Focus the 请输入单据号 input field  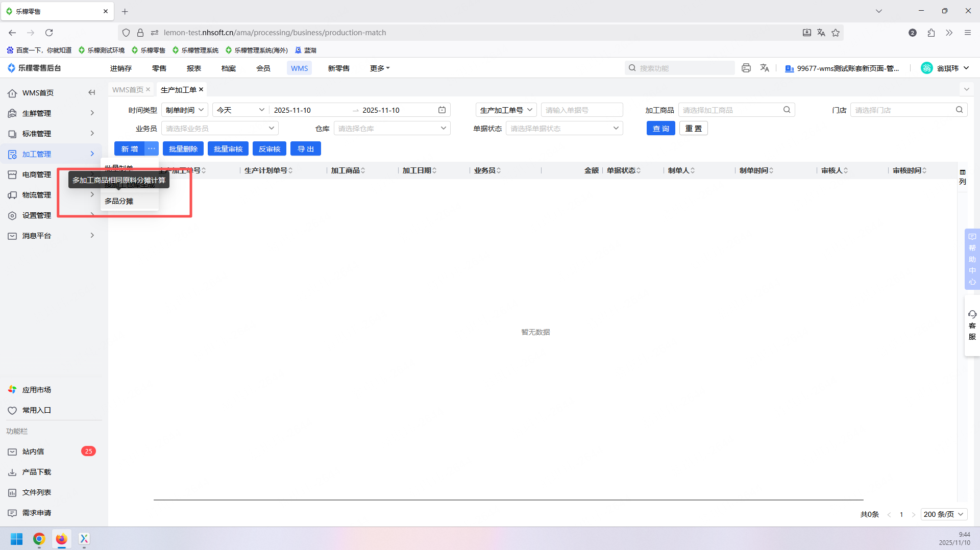point(582,110)
